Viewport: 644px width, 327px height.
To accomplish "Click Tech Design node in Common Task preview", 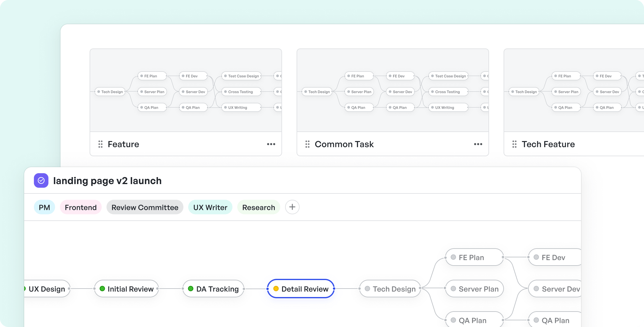I will (317, 92).
